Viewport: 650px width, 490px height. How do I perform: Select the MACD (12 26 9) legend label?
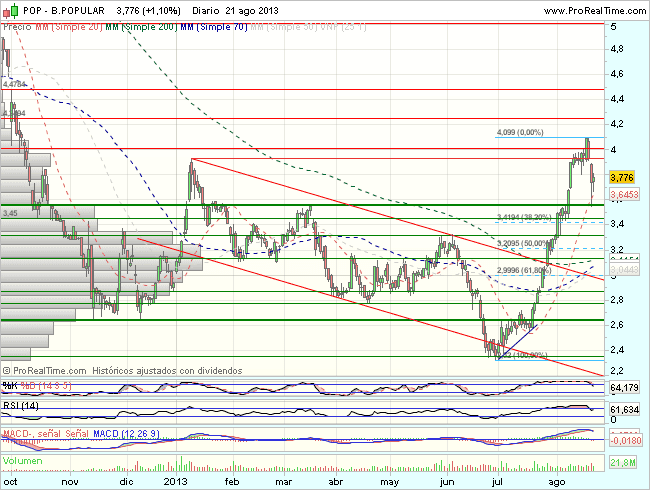126,434
